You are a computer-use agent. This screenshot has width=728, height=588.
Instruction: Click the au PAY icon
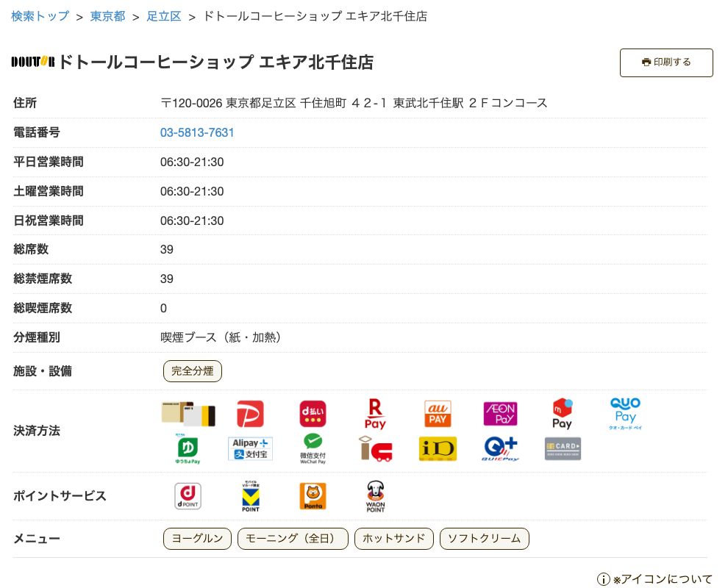coord(438,414)
